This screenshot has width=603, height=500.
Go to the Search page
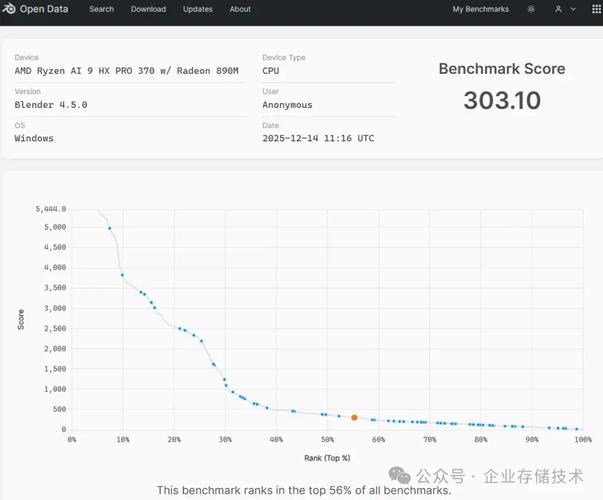coord(101,9)
